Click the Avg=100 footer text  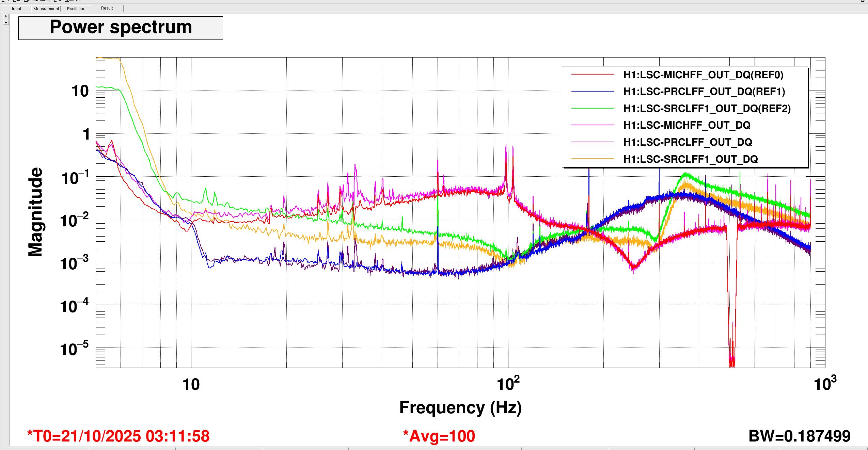439,436
